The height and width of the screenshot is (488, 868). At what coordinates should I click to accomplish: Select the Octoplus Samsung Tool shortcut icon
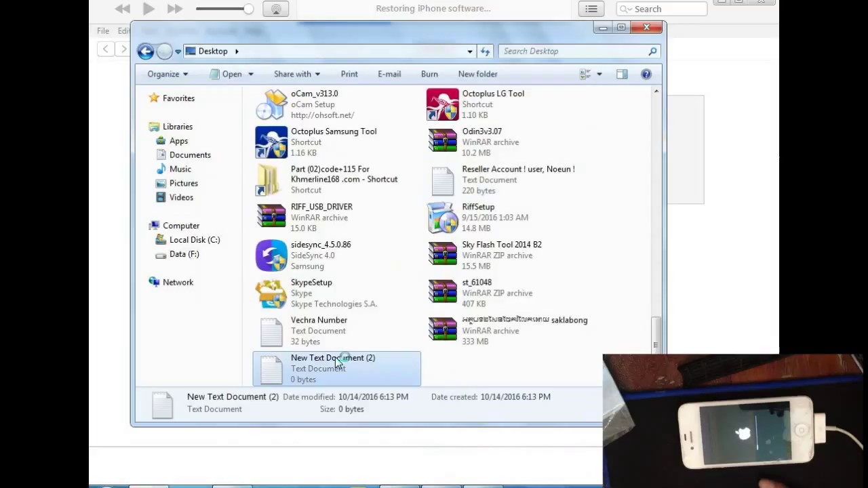click(271, 142)
